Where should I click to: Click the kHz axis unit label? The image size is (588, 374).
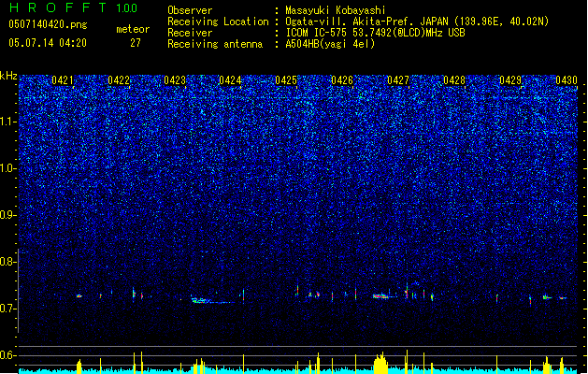pyautogui.click(x=8, y=76)
